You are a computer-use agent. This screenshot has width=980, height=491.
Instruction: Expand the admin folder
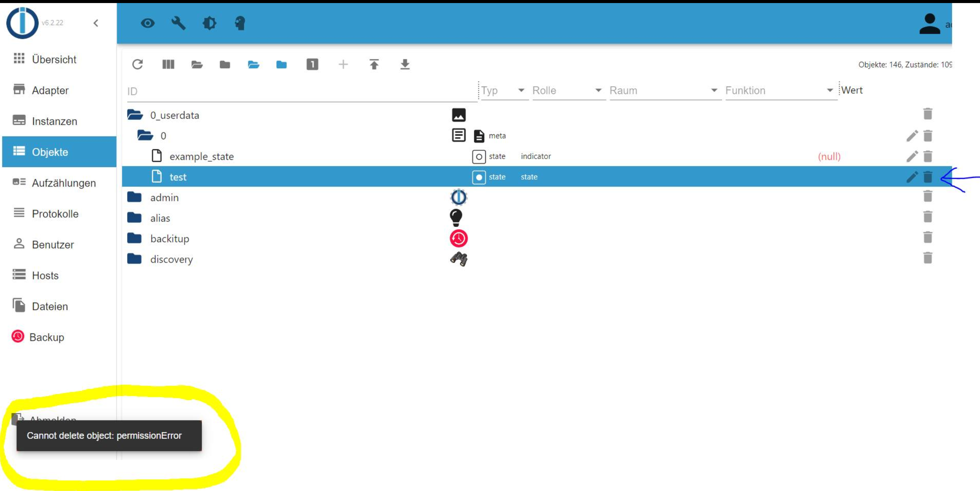(x=134, y=198)
